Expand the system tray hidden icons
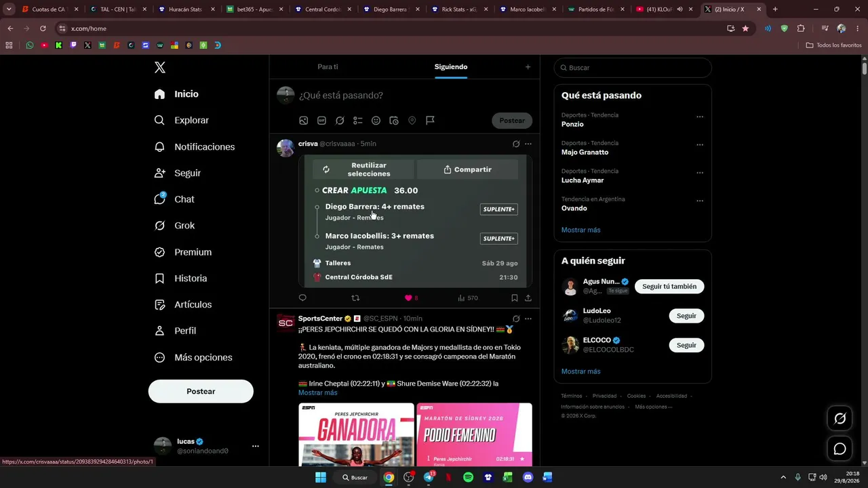This screenshot has width=868, height=488. coord(783,477)
